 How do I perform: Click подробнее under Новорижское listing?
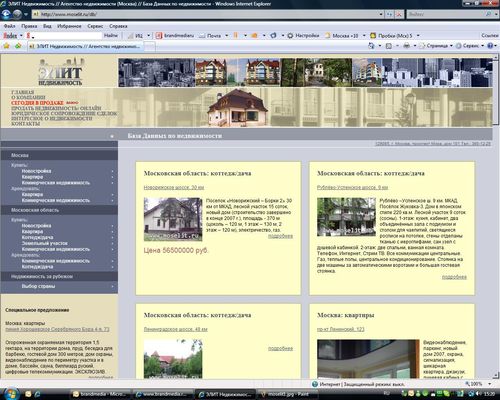(280, 236)
